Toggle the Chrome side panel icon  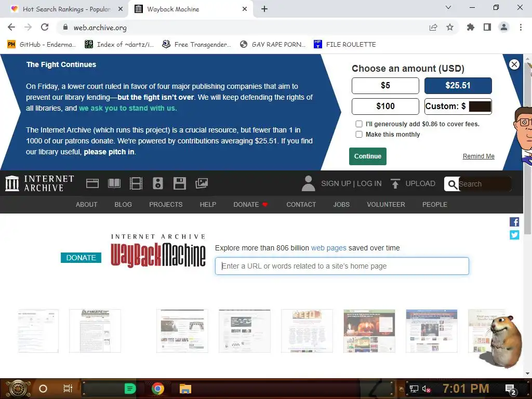(487, 27)
